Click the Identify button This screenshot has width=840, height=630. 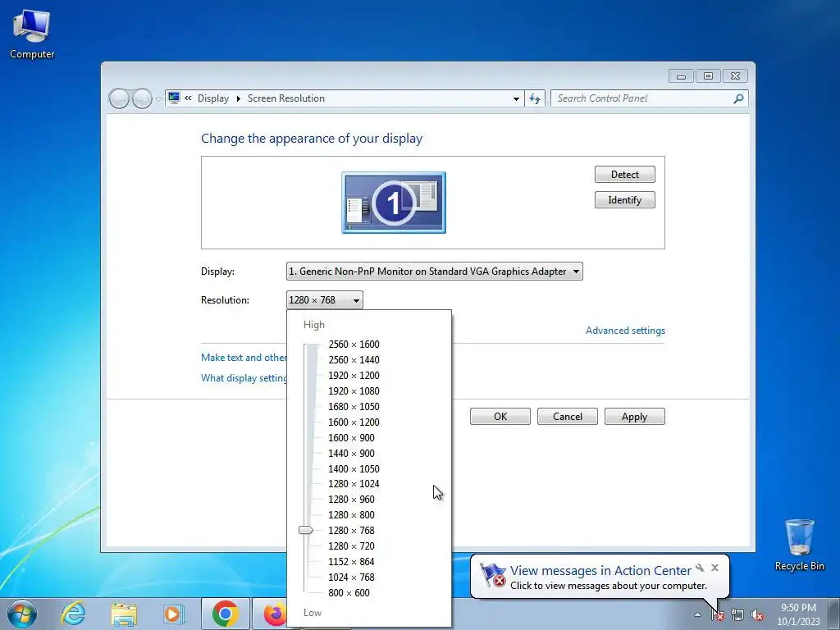point(624,200)
